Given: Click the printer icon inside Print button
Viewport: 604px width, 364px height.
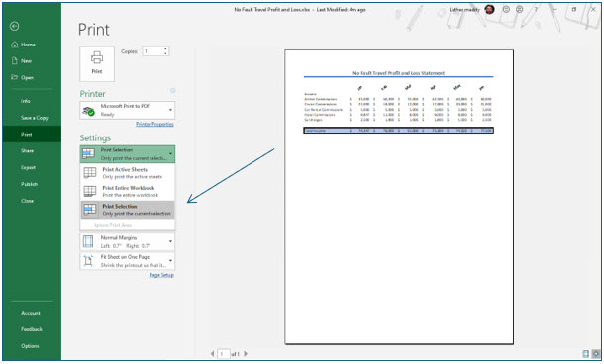Looking at the screenshot, I should pyautogui.click(x=97, y=57).
